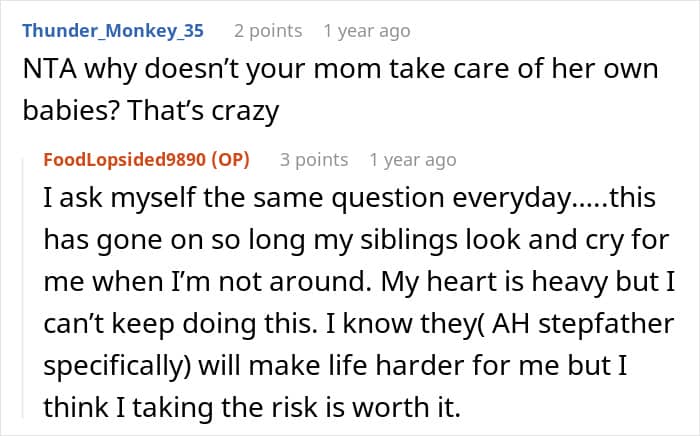This screenshot has height=436, width=700.
Task: Open the OP reply's '1 year ago' timestamp
Action: point(413,160)
